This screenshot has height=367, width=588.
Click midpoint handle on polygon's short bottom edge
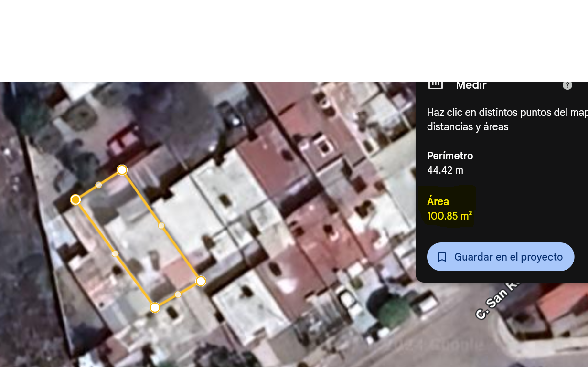[x=178, y=294]
